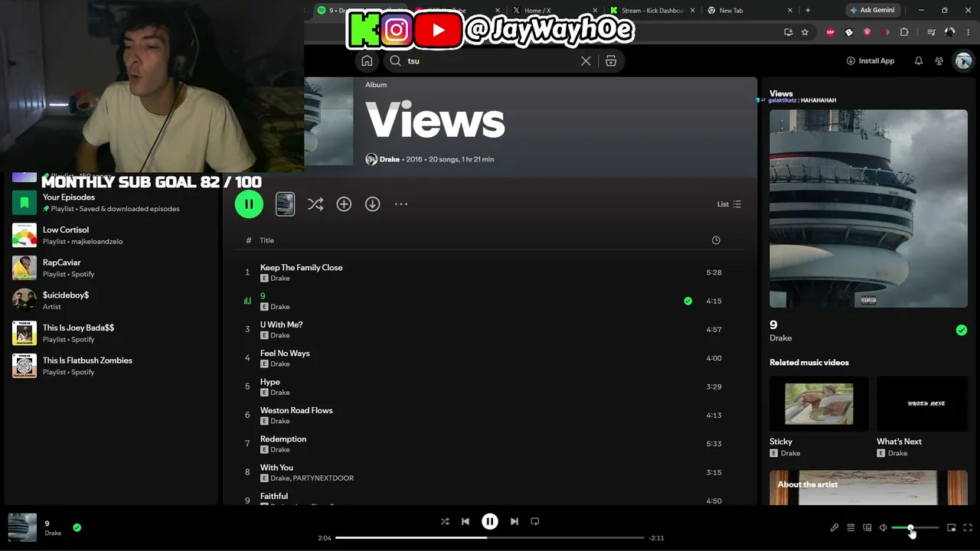The image size is (980, 551).
Task: Click now-playing album art in bottom bar
Action: [x=22, y=527]
